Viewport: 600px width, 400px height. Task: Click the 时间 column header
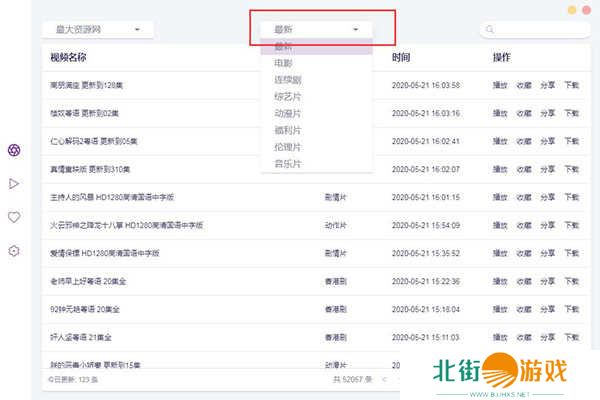click(x=401, y=58)
